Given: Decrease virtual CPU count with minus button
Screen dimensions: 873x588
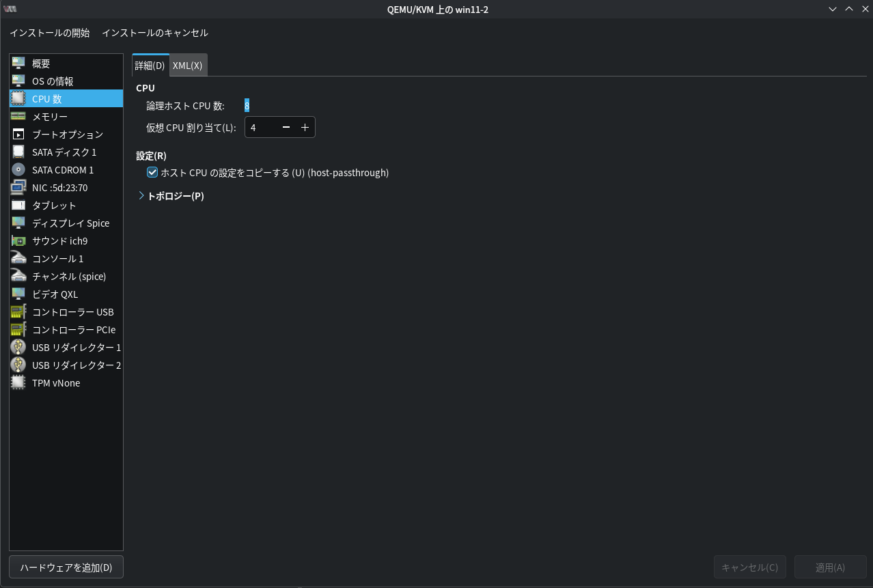Looking at the screenshot, I should pos(286,128).
